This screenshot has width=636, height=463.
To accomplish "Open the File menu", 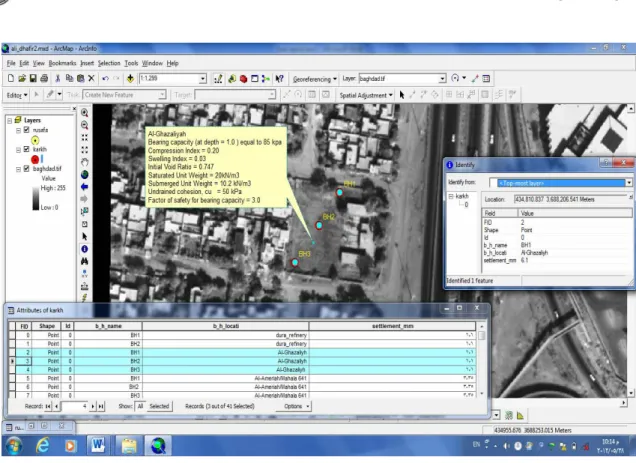I will tap(11, 63).
